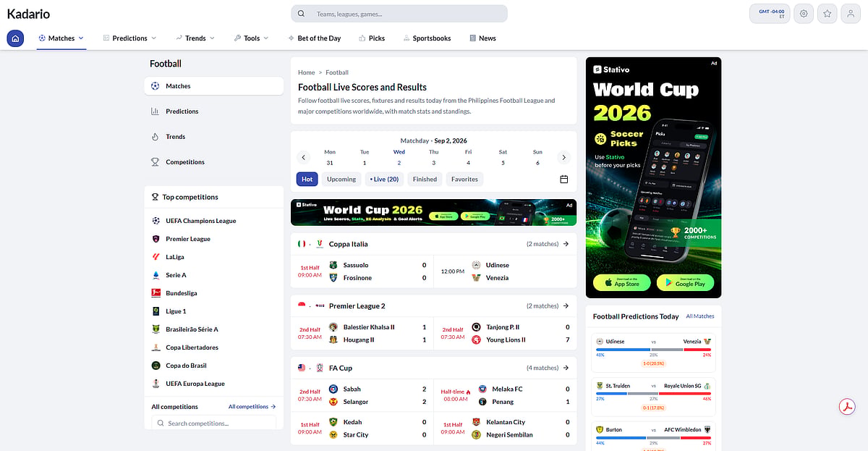
Task: Click Copa Libertadores logo icon
Action: (x=156, y=347)
